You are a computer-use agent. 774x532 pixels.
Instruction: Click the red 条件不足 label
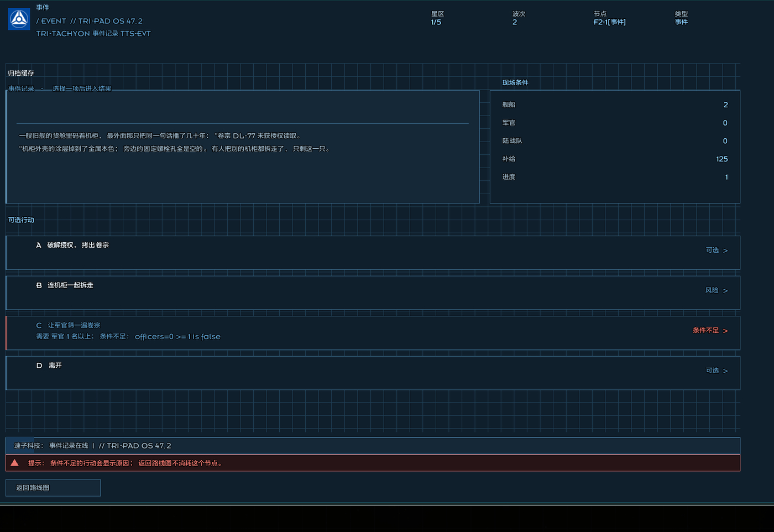click(x=706, y=331)
